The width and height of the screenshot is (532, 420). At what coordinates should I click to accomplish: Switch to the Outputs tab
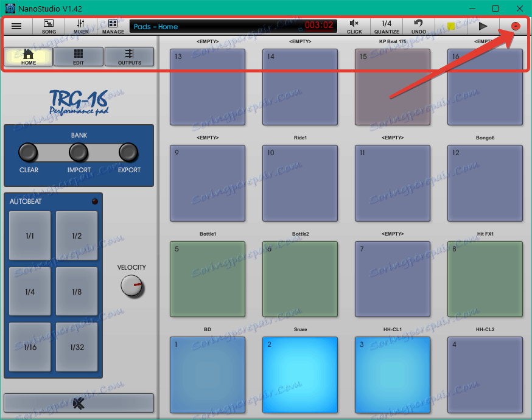pos(129,57)
